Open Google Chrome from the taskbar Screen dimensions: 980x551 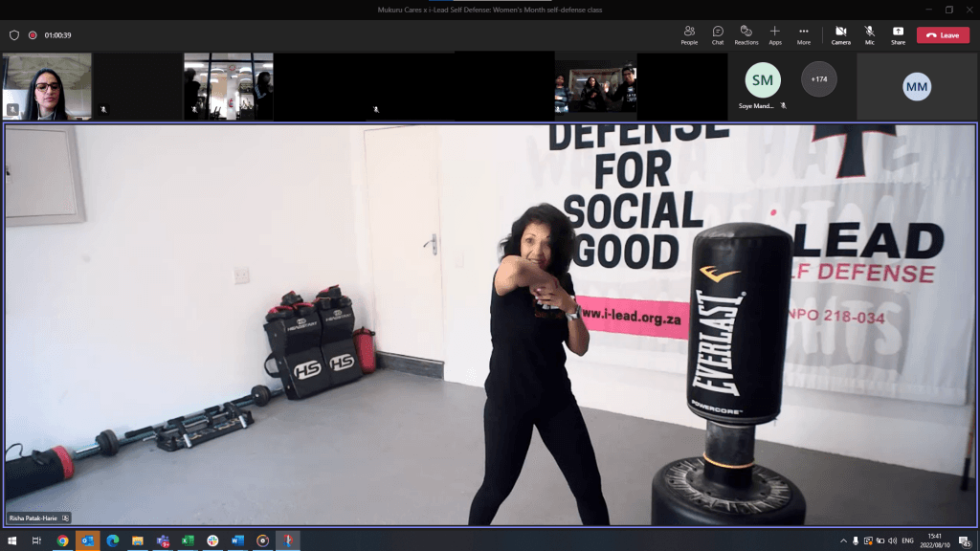tap(62, 540)
